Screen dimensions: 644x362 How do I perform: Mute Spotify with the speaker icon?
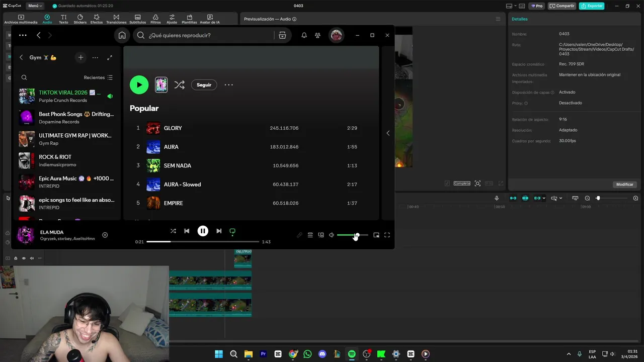tap(332, 235)
